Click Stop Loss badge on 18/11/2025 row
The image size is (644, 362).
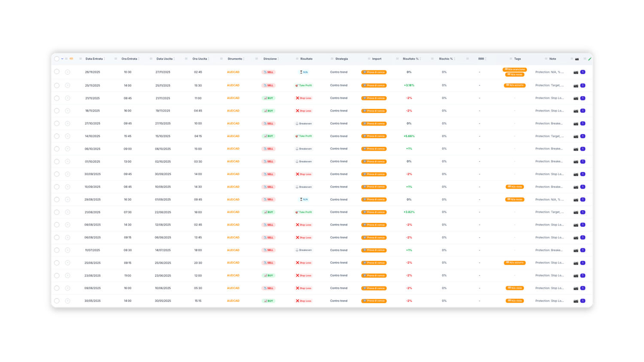304,111
